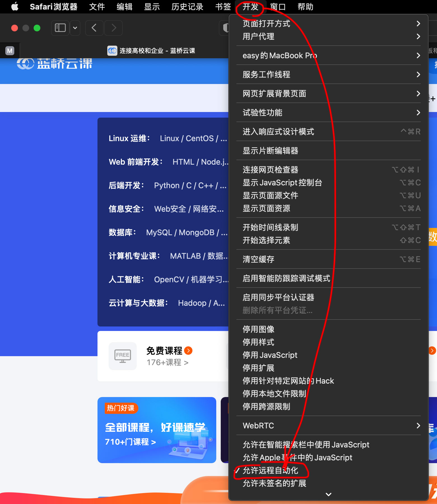Toggle 停用图像 option
437x504 pixels.
tap(329, 329)
